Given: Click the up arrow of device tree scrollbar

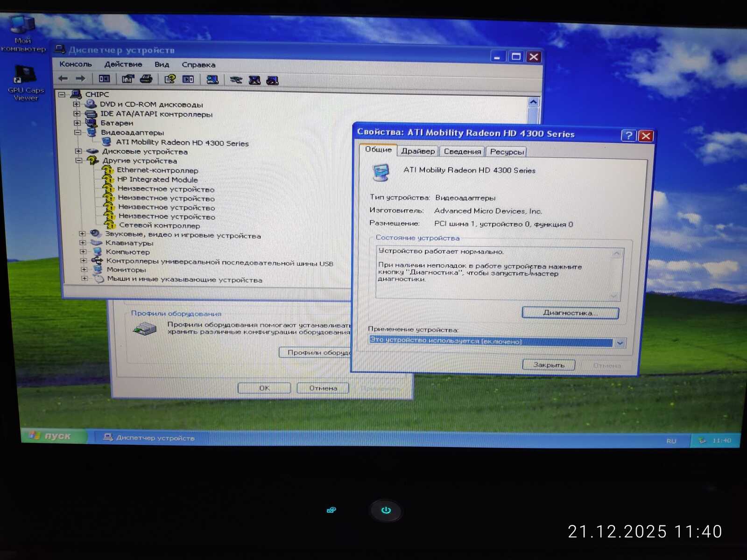Looking at the screenshot, I should click(533, 102).
